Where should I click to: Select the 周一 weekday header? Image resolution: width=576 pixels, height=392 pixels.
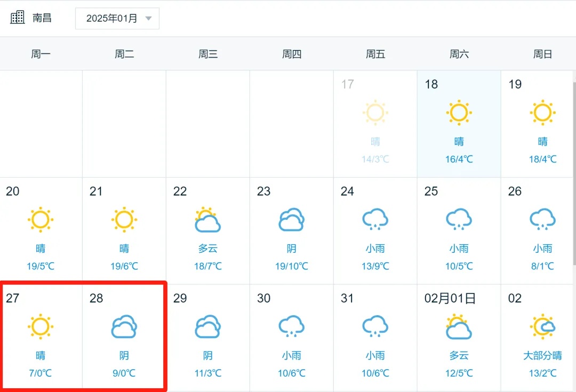click(41, 53)
